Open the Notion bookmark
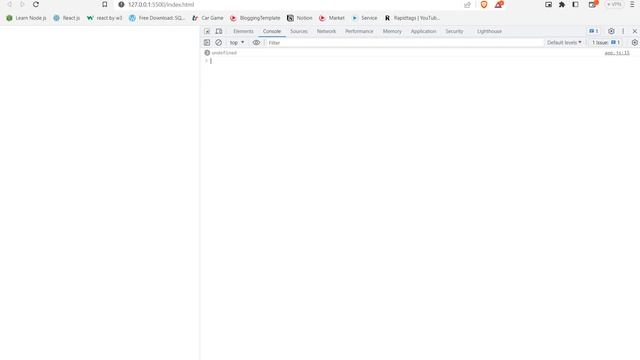Viewport: 640px width, 360px height. pos(300,18)
